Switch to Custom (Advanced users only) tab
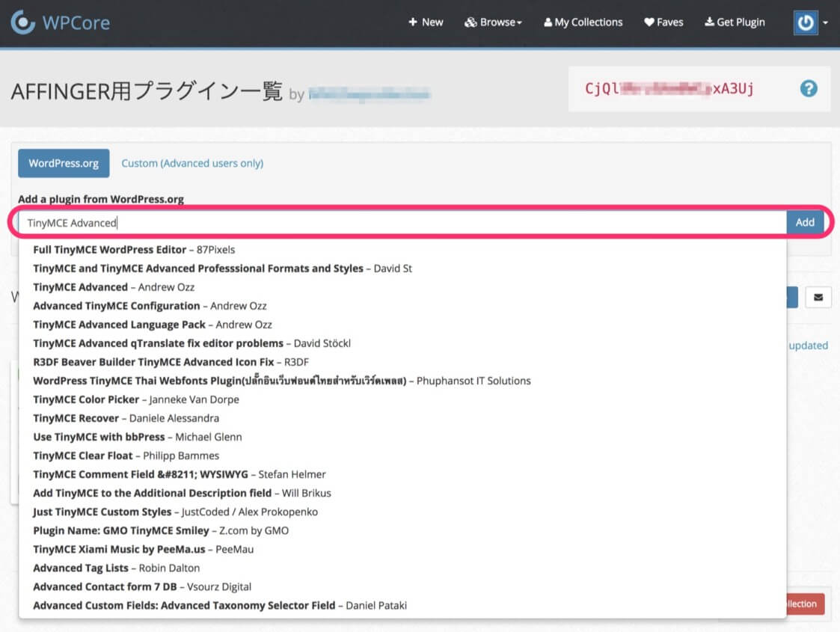This screenshot has height=632, width=840. pos(192,163)
